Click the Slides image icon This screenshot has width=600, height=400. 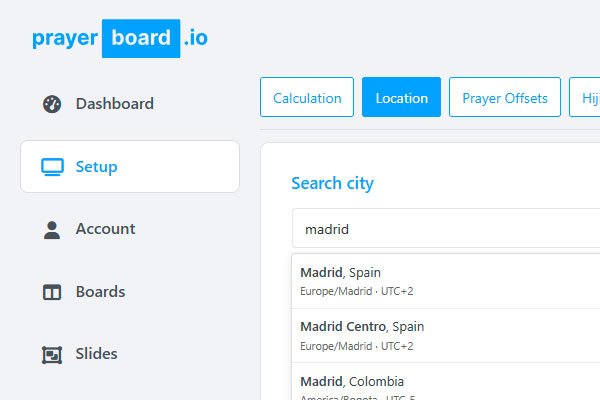click(x=52, y=354)
